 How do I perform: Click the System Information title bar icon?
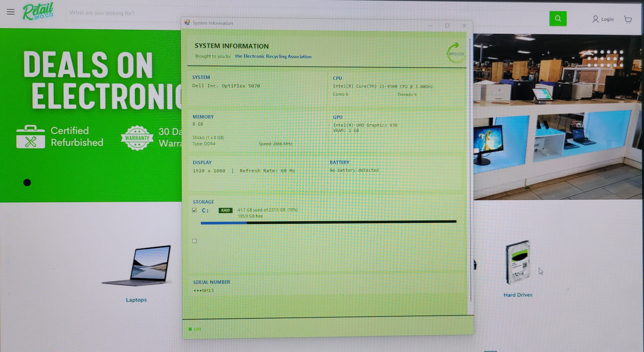(187, 23)
